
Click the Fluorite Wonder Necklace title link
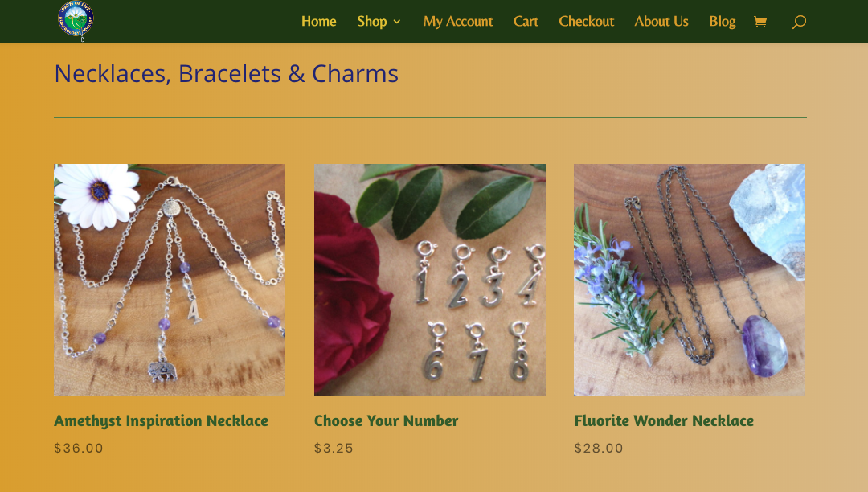[664, 421]
